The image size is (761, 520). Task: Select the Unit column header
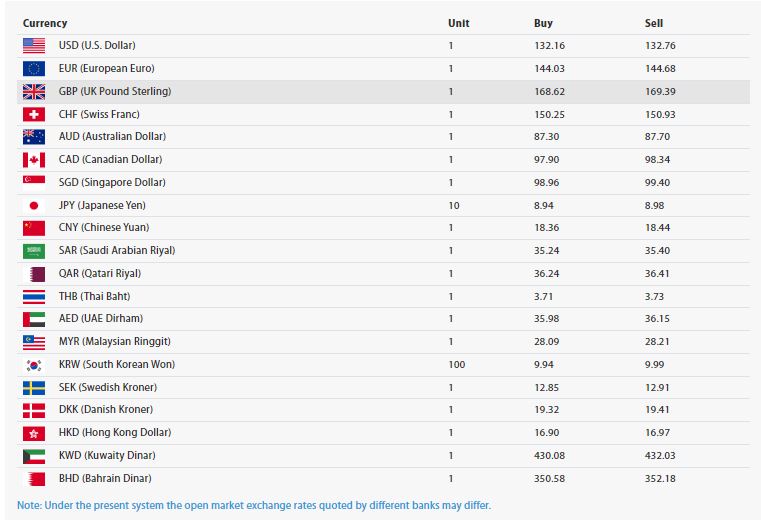click(x=459, y=23)
